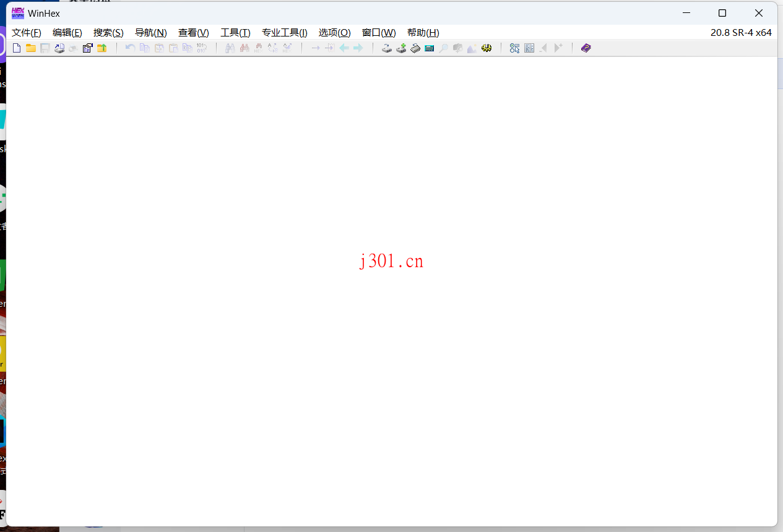
Task: Click the gray Find Text binoculars icon
Action: coord(230,48)
